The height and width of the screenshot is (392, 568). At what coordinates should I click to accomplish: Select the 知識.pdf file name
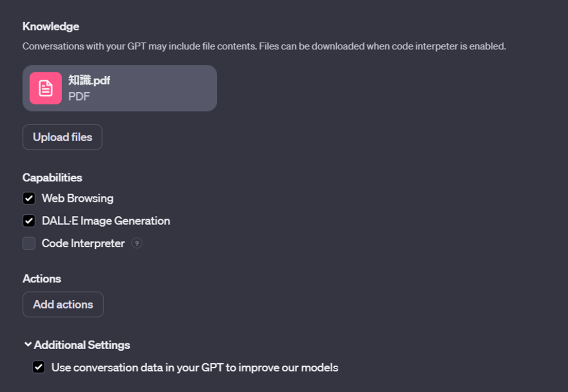click(x=89, y=80)
